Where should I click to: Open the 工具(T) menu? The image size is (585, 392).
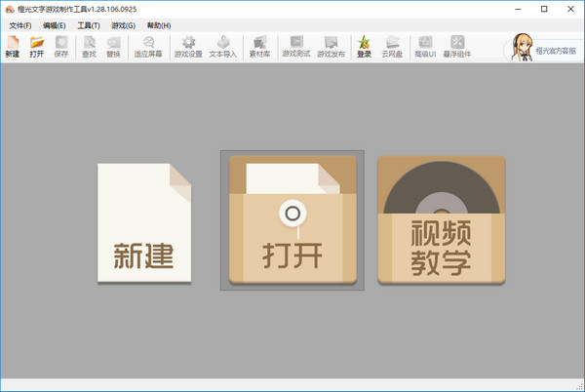tap(89, 25)
